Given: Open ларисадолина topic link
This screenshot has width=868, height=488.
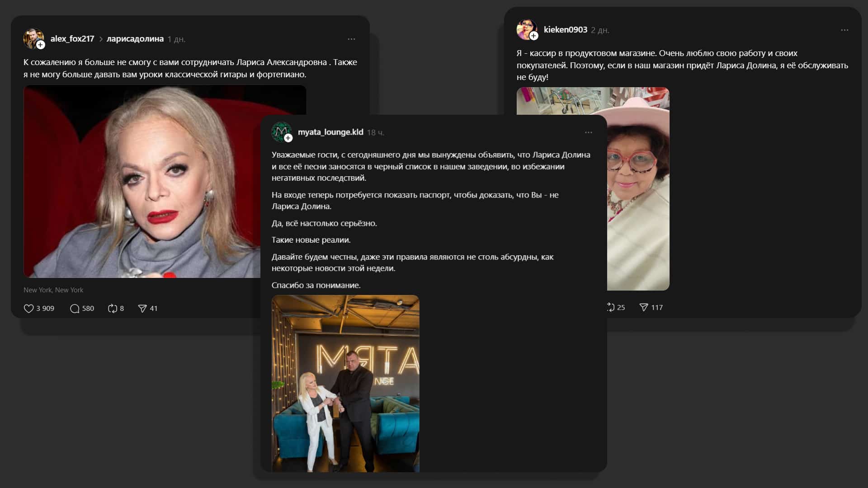Looking at the screenshot, I should click(135, 39).
